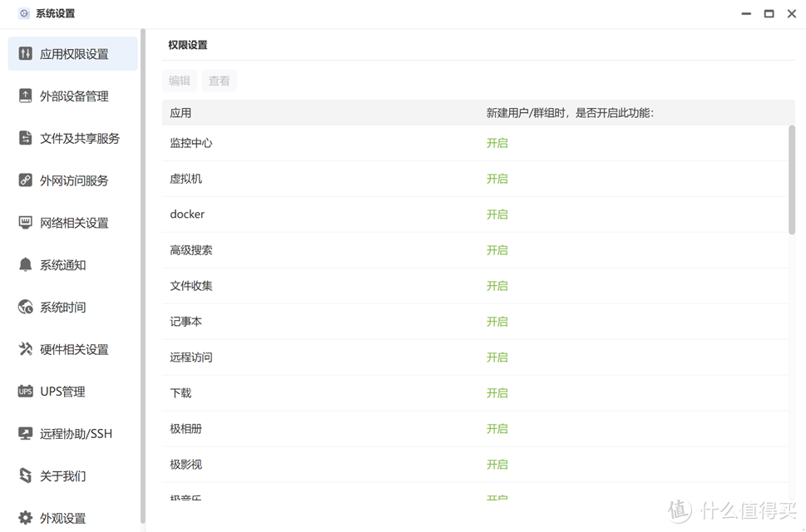Open 网络相关设置 using the monitor icon
806x532 pixels.
click(x=25, y=223)
